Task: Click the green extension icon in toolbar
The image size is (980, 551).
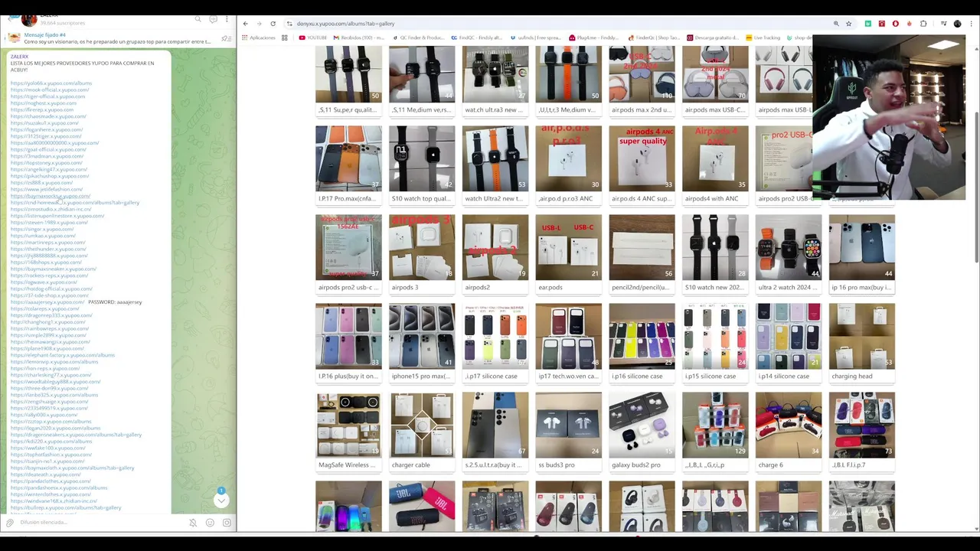Action: [867, 24]
